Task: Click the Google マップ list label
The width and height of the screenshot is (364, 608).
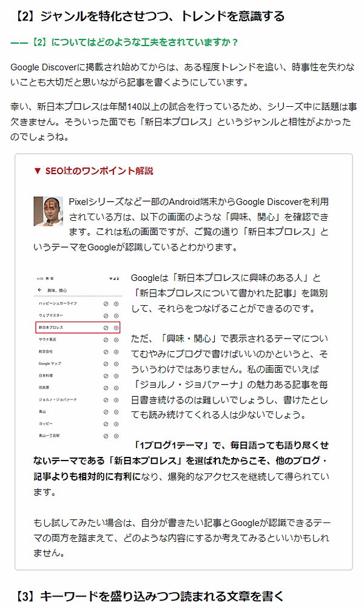Action: click(x=50, y=363)
